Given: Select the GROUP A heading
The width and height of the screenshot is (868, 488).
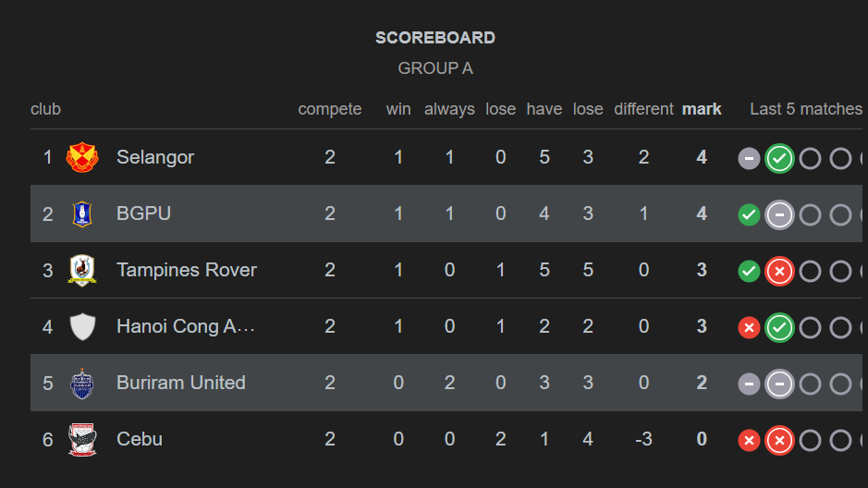Looking at the screenshot, I should click(x=435, y=68).
